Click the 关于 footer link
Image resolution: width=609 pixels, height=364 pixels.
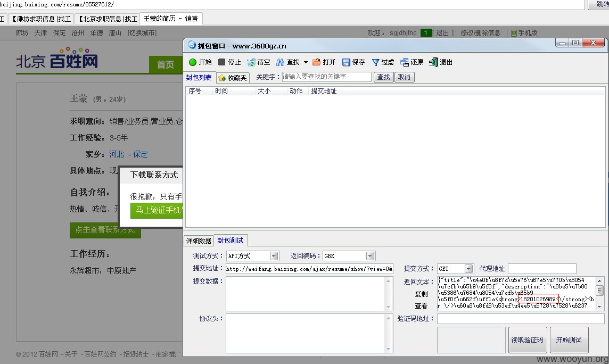tap(71, 354)
